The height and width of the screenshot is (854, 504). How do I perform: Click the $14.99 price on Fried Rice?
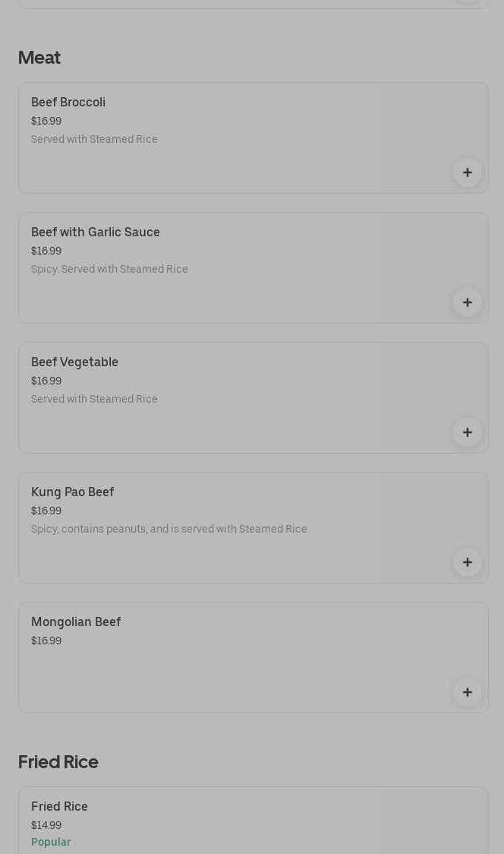(x=46, y=826)
